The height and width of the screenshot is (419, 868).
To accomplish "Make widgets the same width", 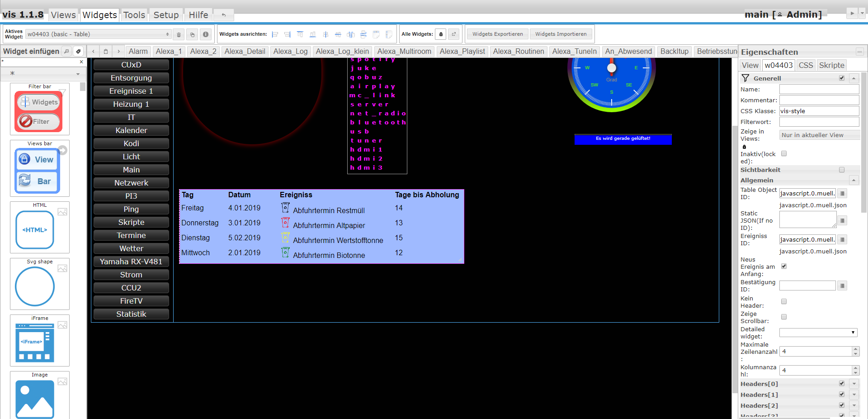I will point(376,34).
